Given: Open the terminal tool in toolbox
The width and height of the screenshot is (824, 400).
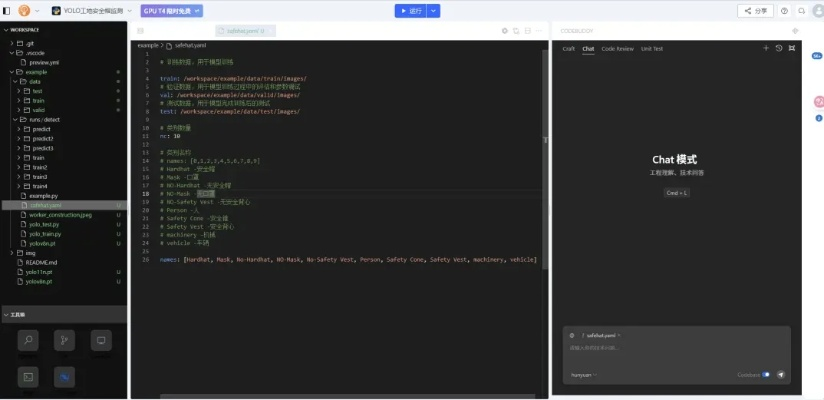Looking at the screenshot, I should [x=28, y=377].
